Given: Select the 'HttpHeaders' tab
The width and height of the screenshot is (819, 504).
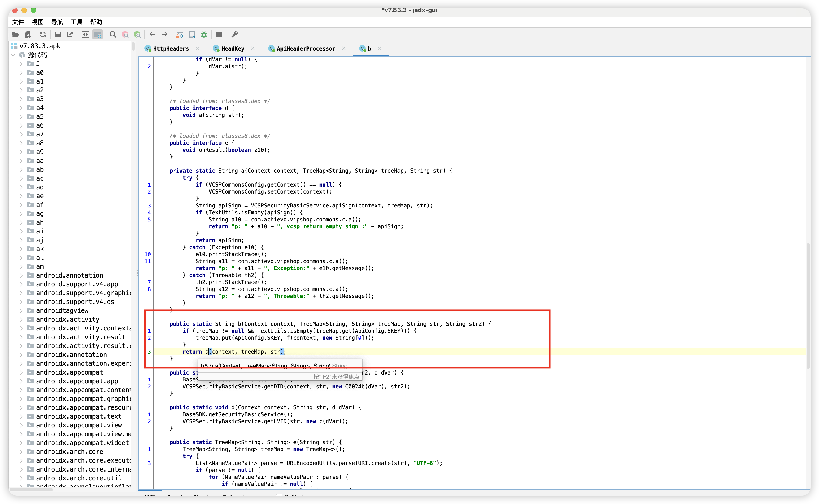Looking at the screenshot, I should [171, 48].
